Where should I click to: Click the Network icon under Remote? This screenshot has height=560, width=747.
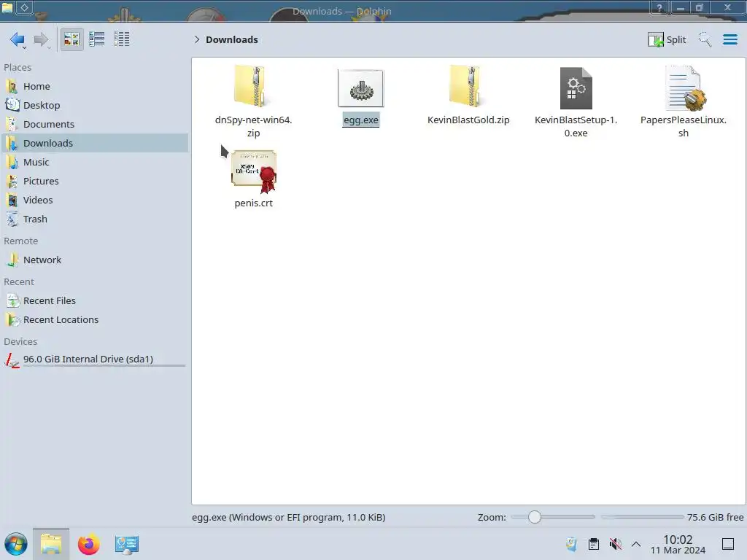12,260
